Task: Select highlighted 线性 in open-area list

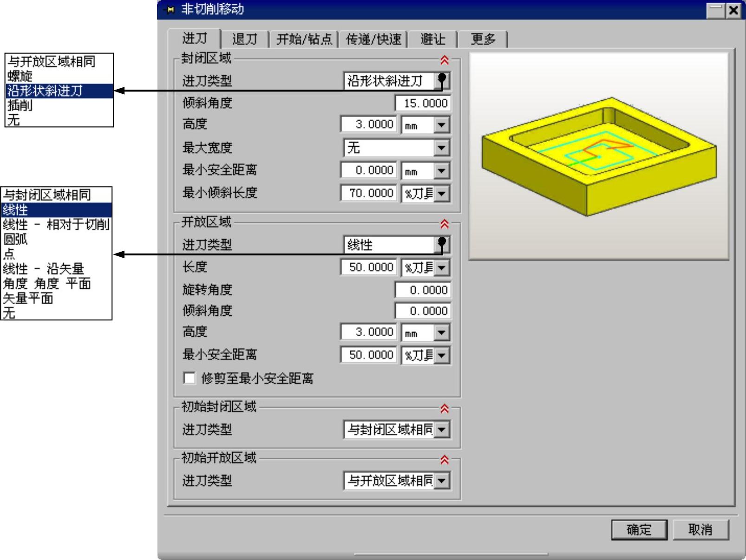Action: [x=56, y=210]
